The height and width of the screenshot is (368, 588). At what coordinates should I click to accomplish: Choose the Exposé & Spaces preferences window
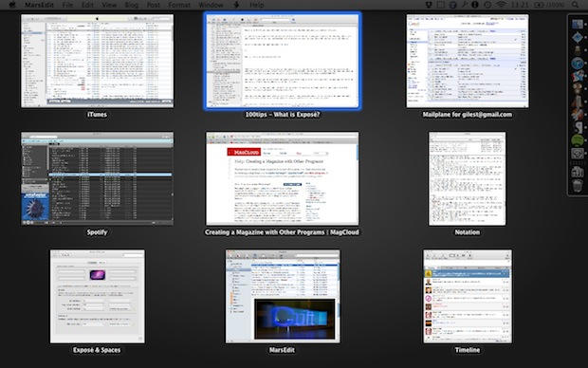[x=97, y=296]
